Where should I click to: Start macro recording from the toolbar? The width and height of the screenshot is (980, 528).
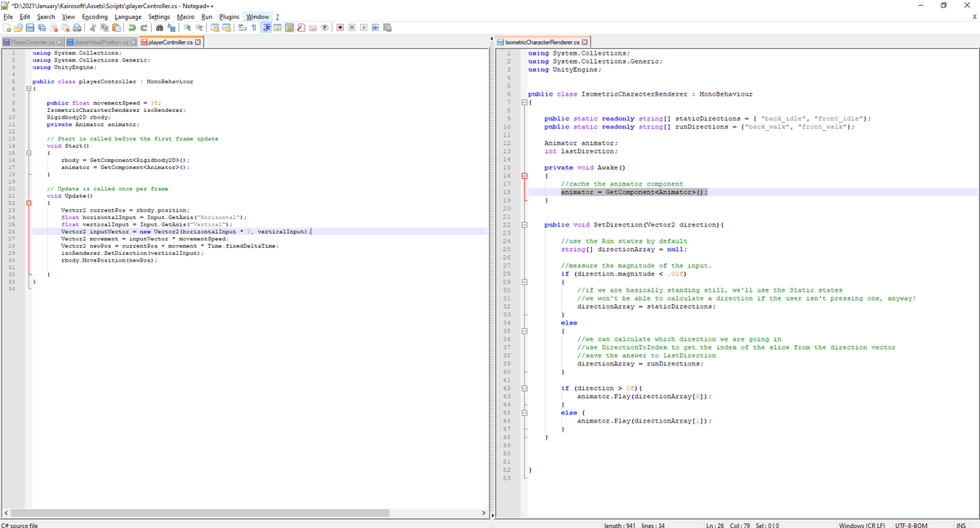point(339,27)
